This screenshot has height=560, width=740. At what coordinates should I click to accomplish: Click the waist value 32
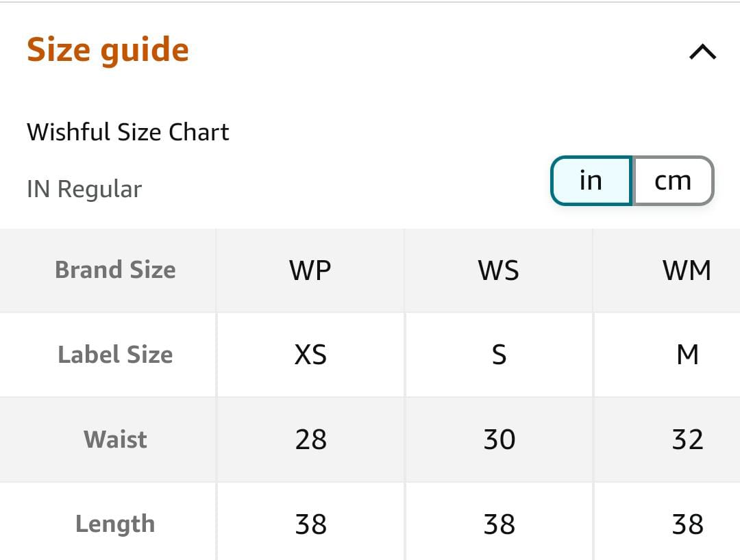pyautogui.click(x=687, y=439)
